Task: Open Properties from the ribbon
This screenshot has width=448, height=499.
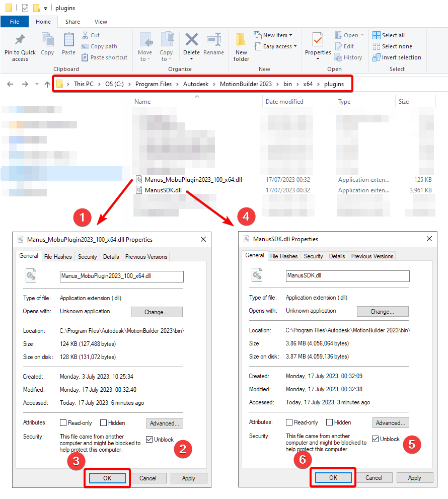Action: coord(318,40)
